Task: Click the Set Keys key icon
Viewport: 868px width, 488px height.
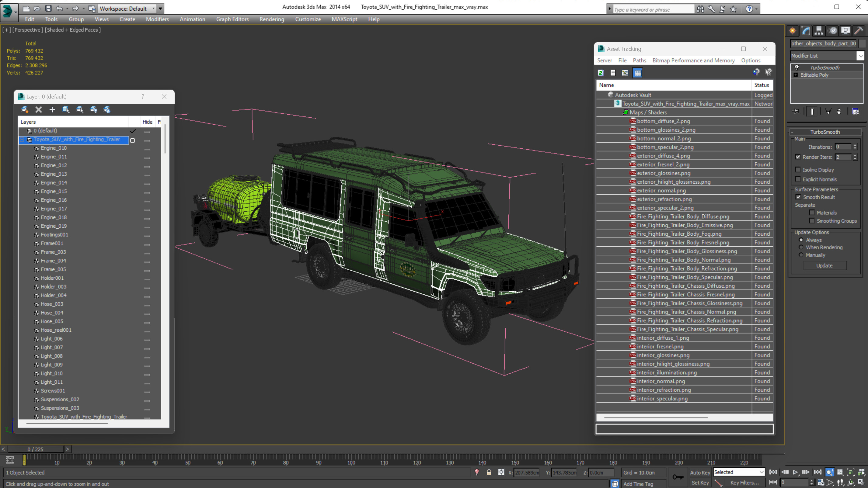Action: coord(678,477)
